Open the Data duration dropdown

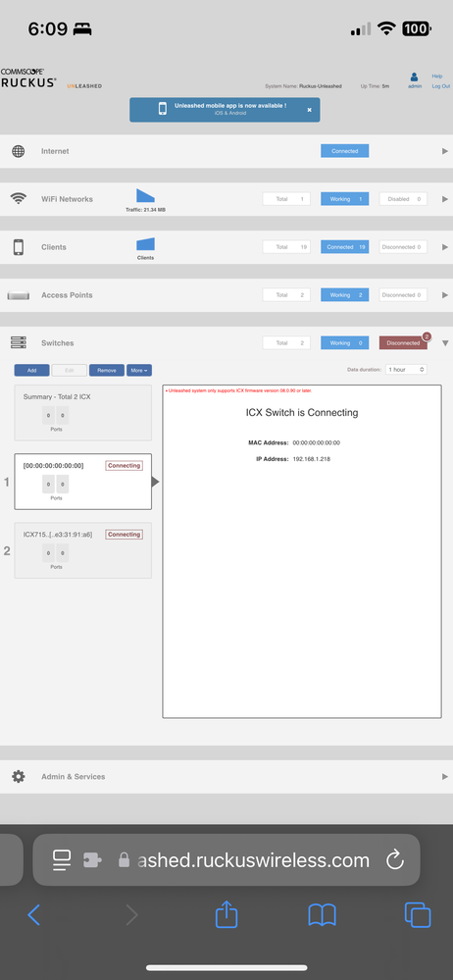click(x=406, y=370)
